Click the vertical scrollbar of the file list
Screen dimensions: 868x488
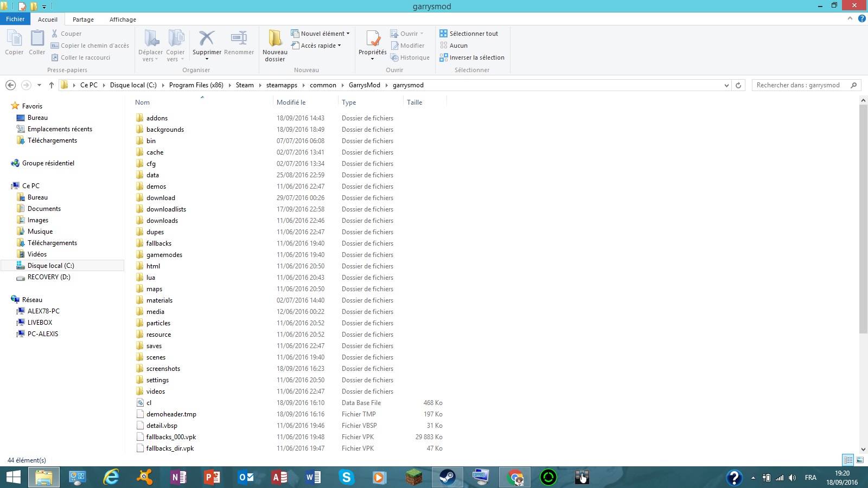863,219
